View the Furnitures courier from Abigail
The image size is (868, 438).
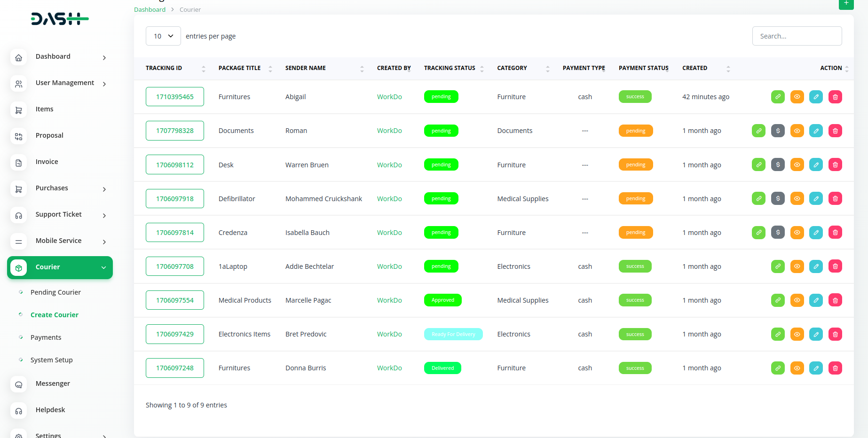click(x=797, y=97)
